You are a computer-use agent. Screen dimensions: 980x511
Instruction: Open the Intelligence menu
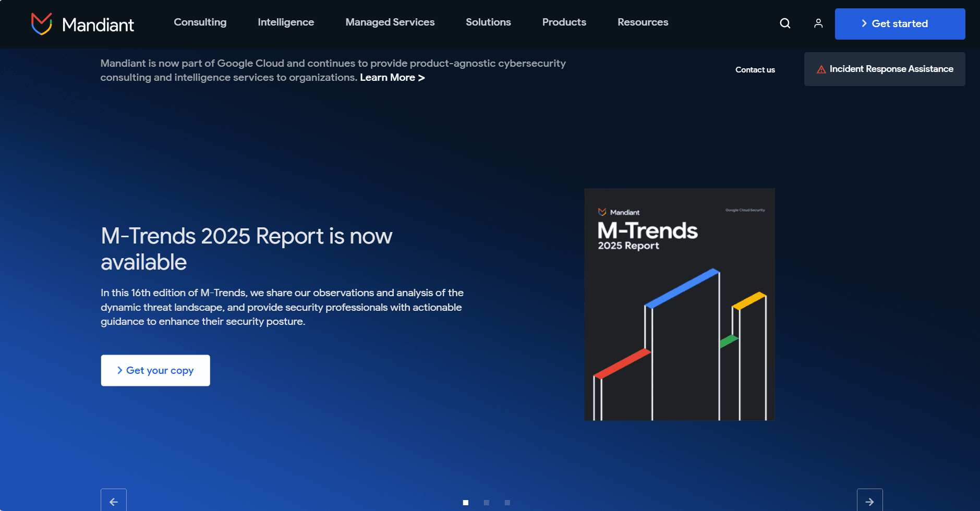(286, 22)
